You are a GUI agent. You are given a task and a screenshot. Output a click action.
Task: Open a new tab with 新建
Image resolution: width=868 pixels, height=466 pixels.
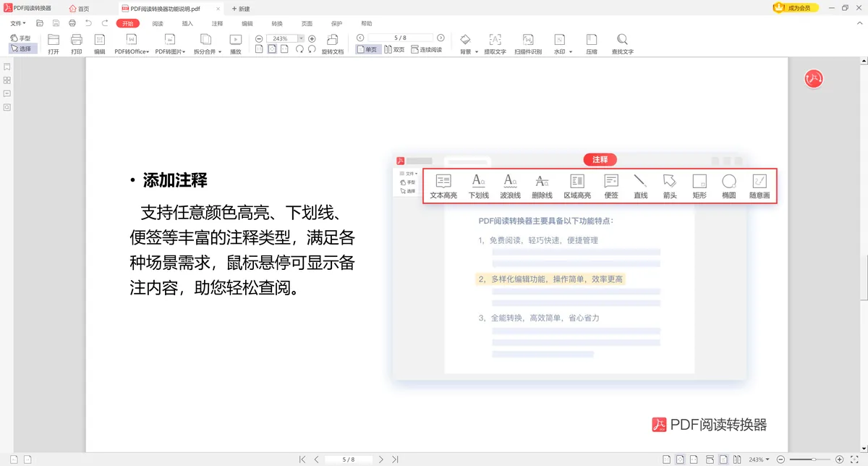pyautogui.click(x=241, y=9)
